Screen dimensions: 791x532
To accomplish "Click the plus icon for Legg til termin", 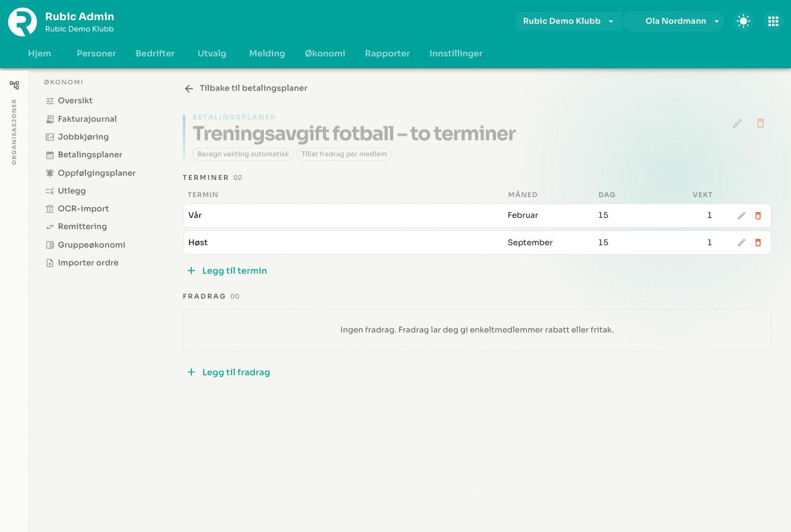I will pyautogui.click(x=191, y=271).
